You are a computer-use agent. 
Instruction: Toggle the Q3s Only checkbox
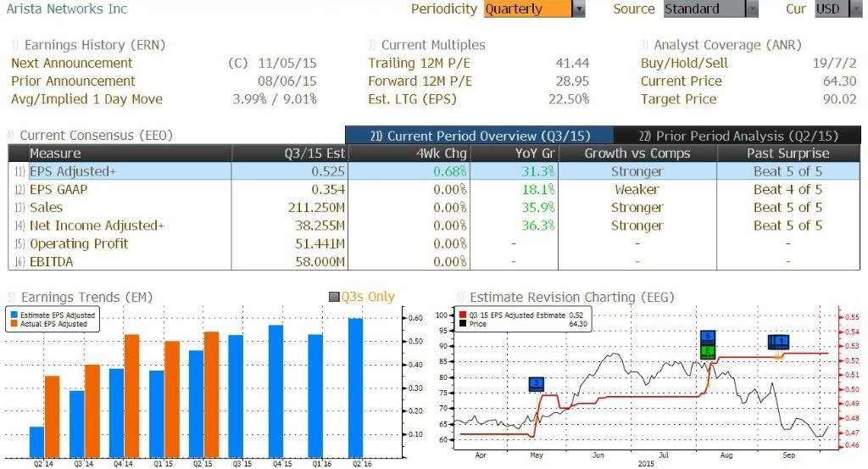coord(334,297)
